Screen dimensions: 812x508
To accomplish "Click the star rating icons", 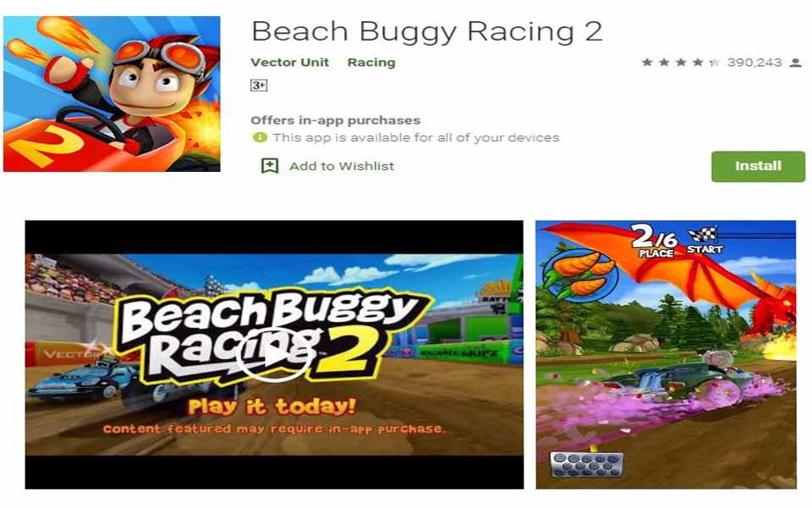I will (680, 63).
